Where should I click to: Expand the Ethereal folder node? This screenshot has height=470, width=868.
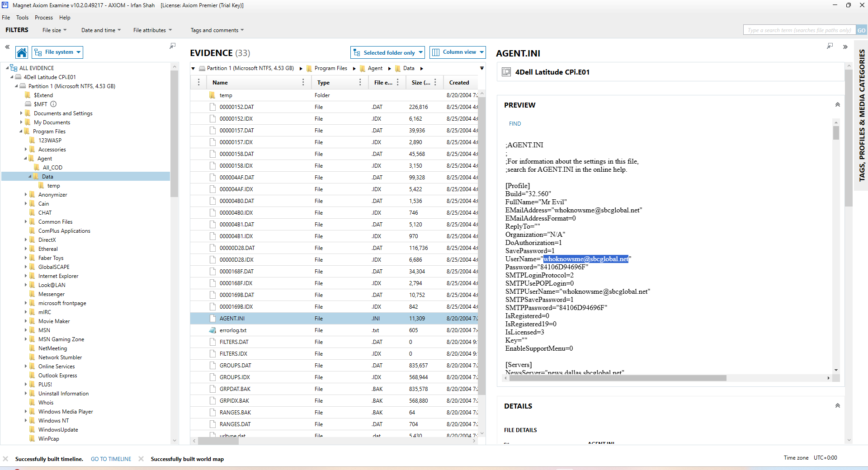click(x=26, y=249)
